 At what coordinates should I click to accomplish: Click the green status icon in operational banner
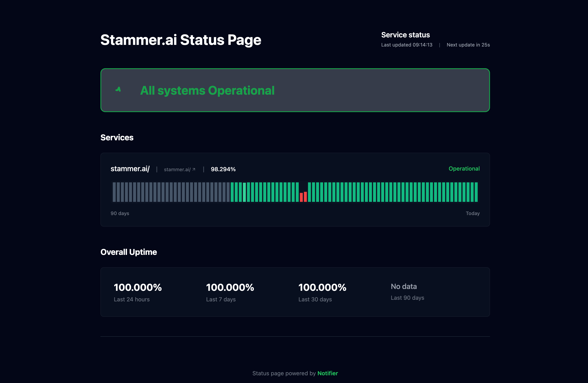tap(118, 90)
